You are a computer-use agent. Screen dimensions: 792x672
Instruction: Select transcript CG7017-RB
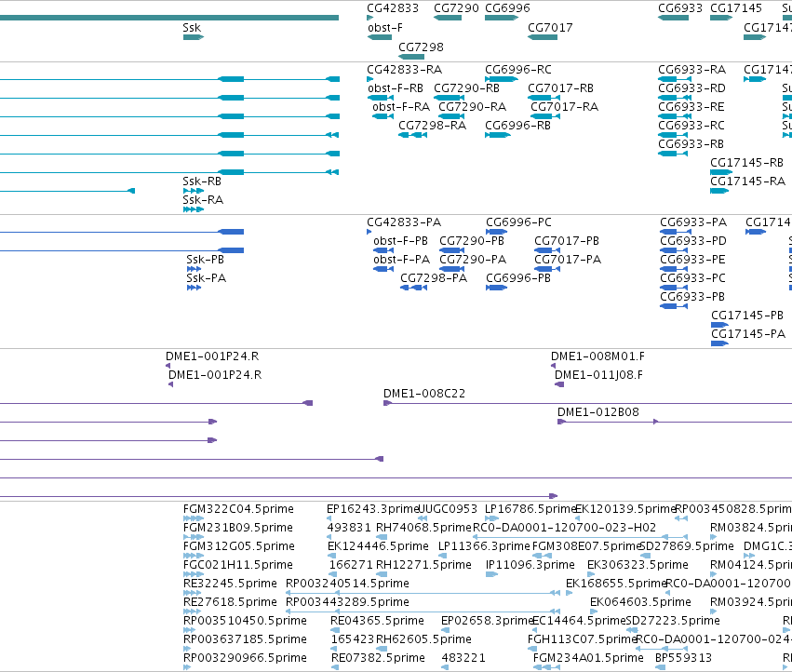(560, 87)
